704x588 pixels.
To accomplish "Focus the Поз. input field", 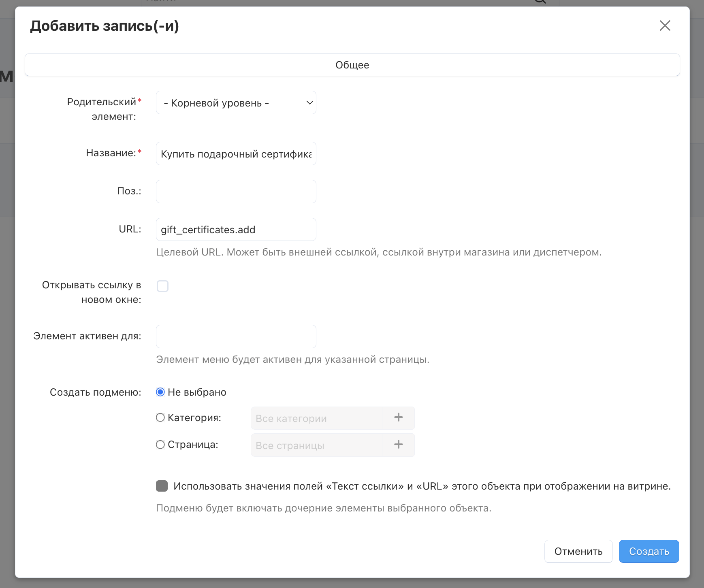I will [236, 192].
